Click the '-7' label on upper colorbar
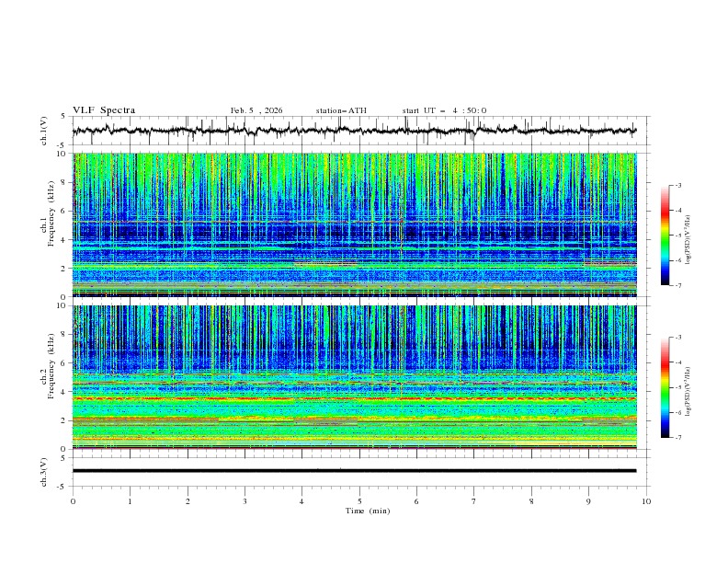 [x=677, y=286]
